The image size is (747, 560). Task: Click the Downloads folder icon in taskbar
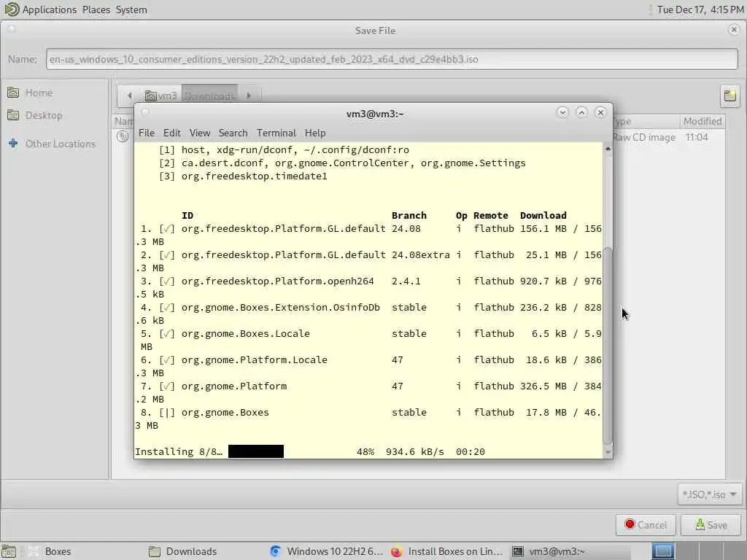(155, 551)
